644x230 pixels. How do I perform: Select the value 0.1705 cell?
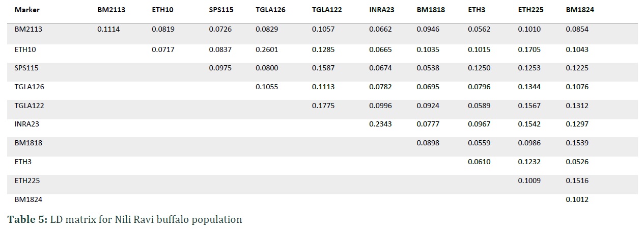pyautogui.click(x=529, y=49)
